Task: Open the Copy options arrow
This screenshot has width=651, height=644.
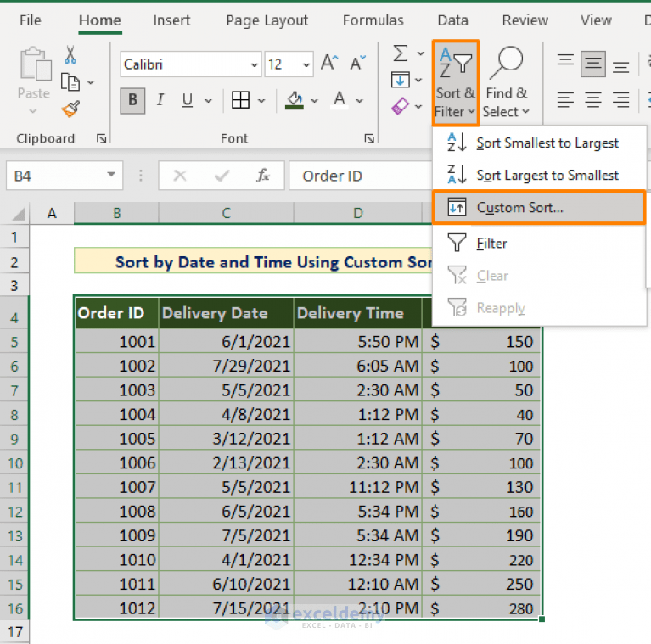Action: coord(91,82)
